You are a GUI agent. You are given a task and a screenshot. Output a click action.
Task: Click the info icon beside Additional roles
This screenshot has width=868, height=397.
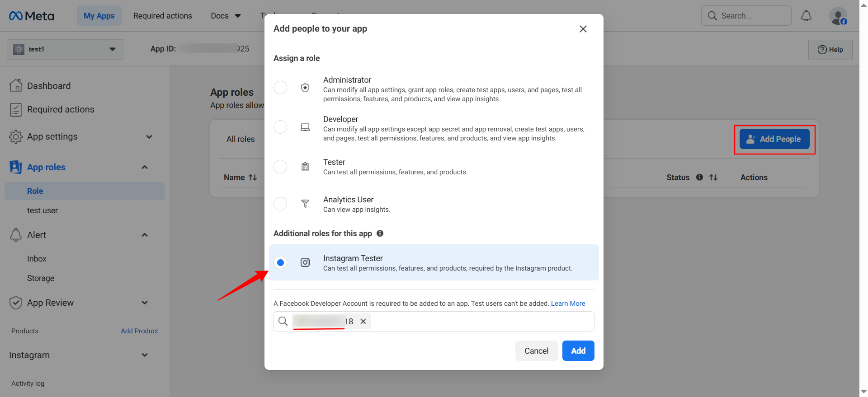point(380,234)
